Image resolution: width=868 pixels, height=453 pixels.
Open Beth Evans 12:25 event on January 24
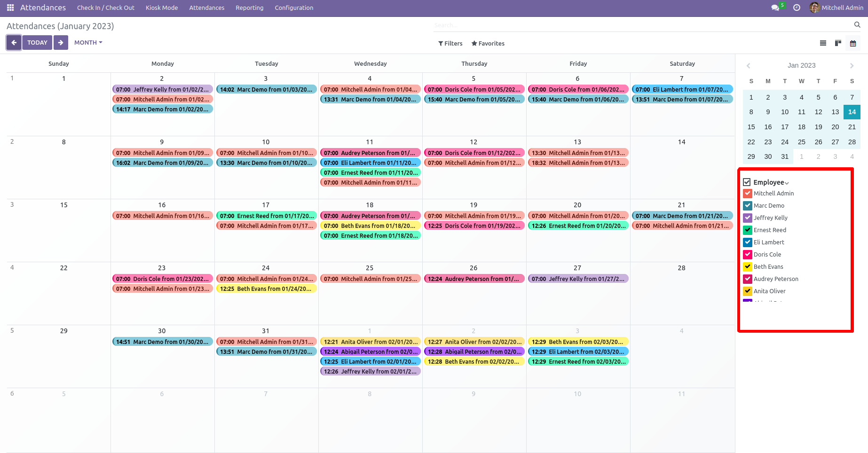click(x=267, y=289)
